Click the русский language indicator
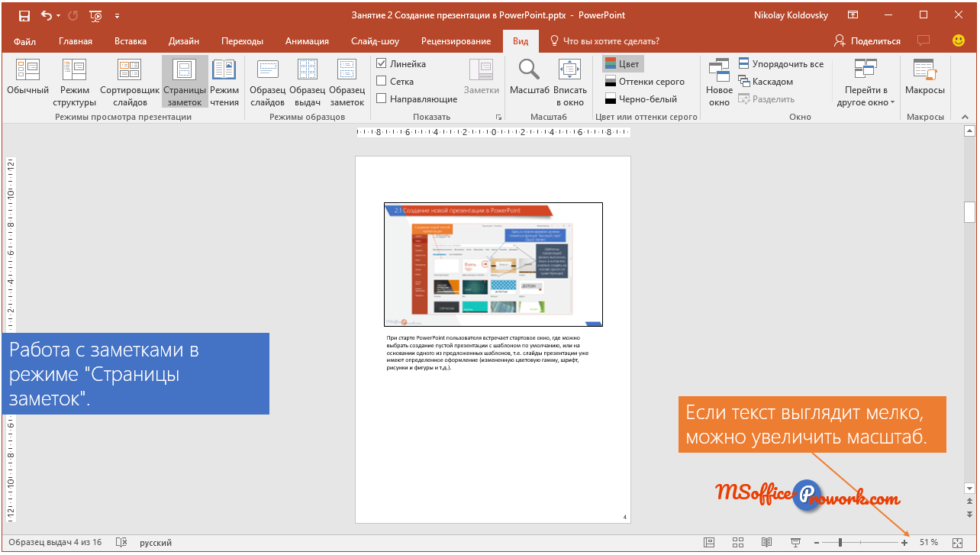 tap(156, 542)
